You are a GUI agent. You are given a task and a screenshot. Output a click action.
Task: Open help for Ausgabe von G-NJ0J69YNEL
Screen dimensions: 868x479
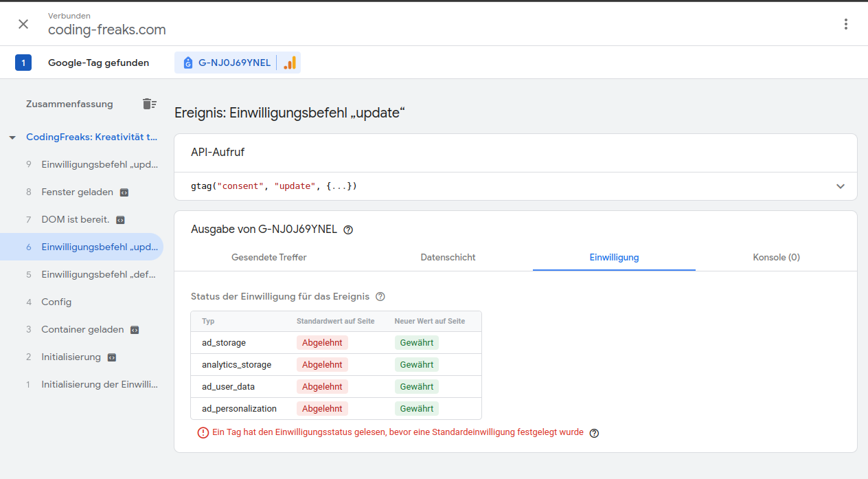348,230
